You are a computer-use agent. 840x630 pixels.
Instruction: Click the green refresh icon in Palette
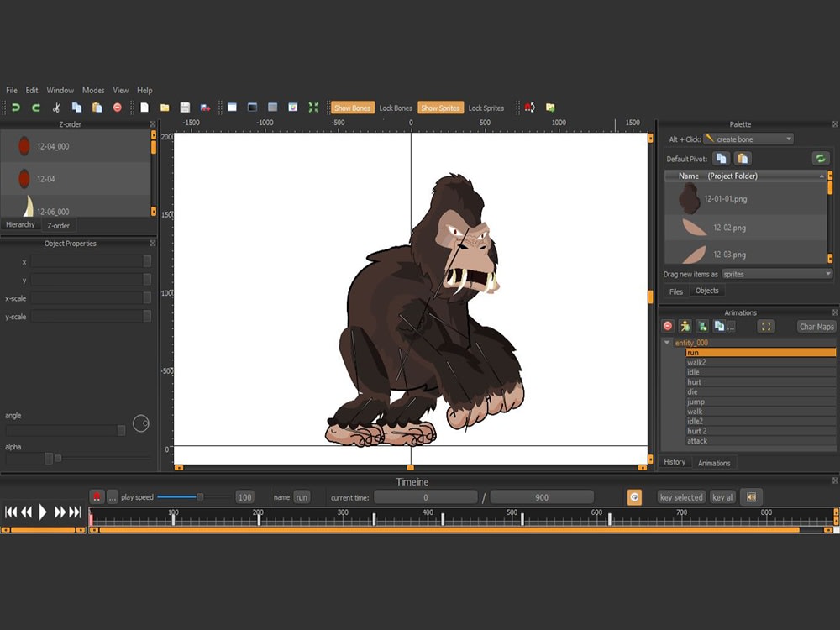[x=820, y=158]
